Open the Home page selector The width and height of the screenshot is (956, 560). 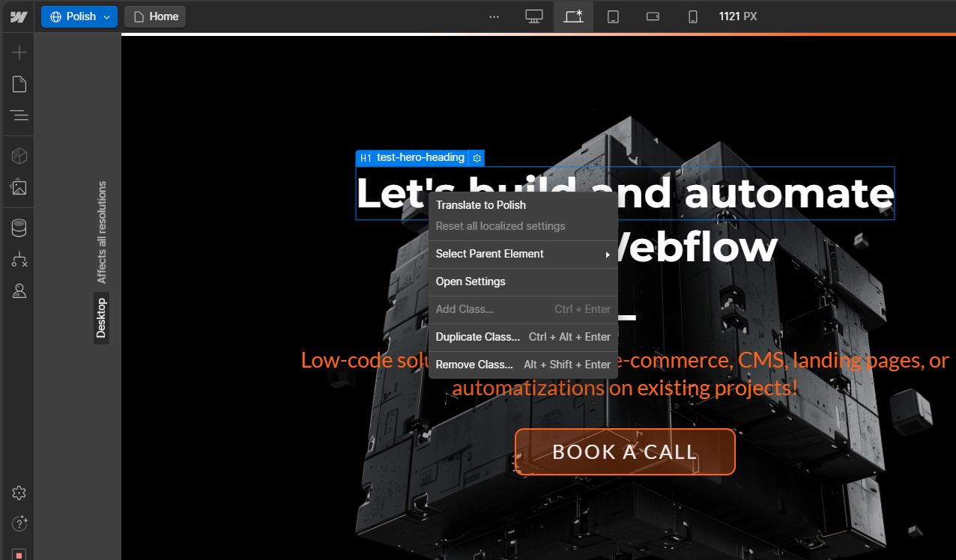coord(155,16)
